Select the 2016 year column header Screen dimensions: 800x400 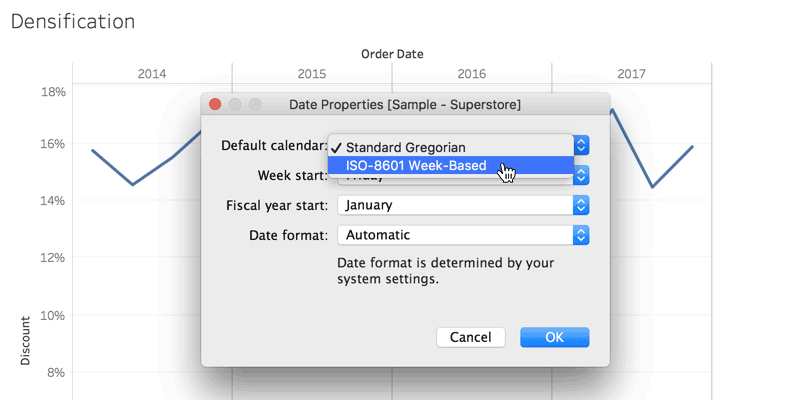[x=472, y=74]
